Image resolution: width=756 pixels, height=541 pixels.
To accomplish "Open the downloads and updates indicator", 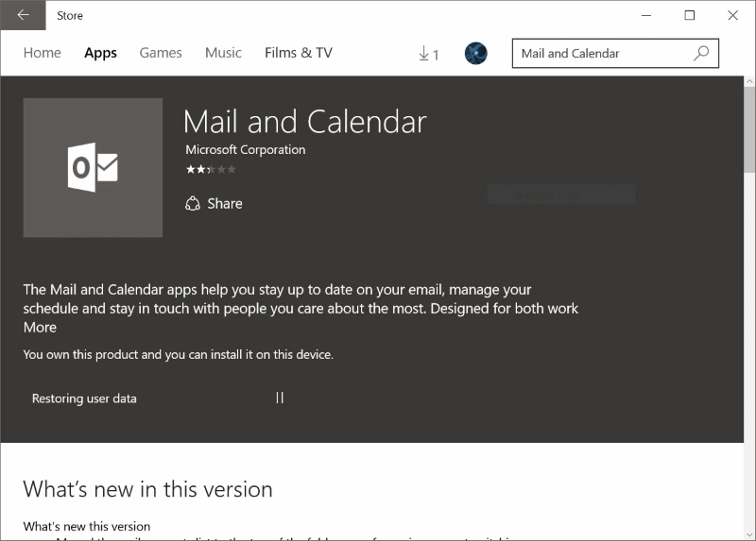I will point(429,54).
